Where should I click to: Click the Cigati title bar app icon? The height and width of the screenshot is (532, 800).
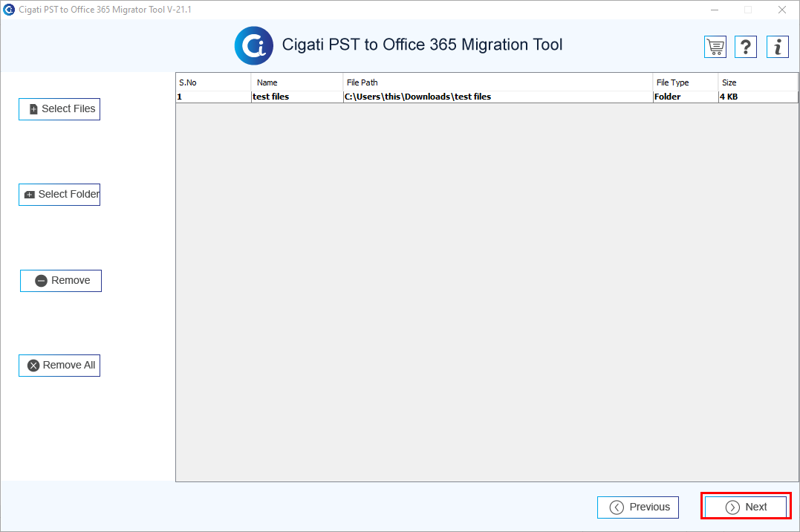point(9,10)
